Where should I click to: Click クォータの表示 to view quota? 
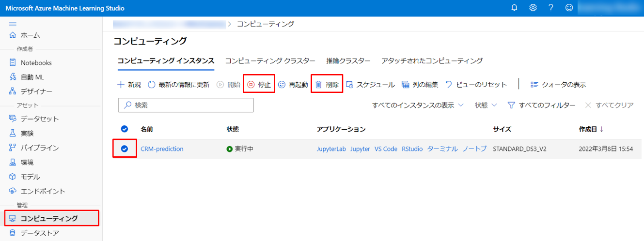click(x=558, y=85)
